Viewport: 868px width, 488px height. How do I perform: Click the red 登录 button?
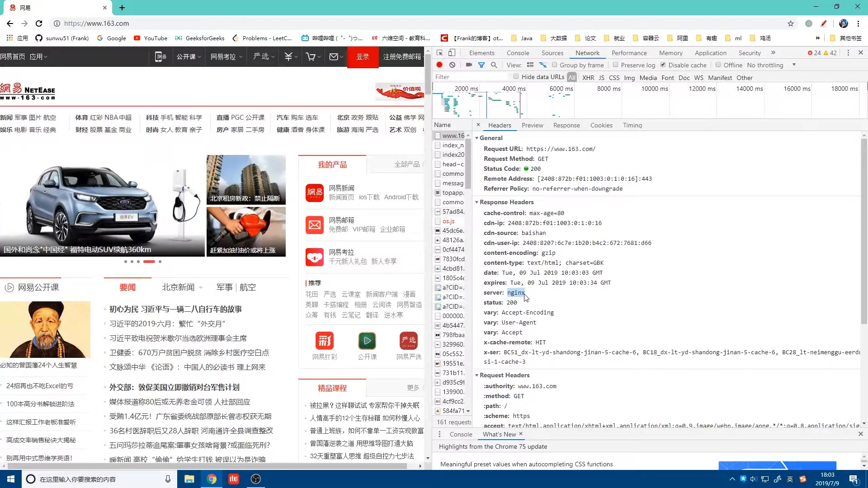pos(363,57)
